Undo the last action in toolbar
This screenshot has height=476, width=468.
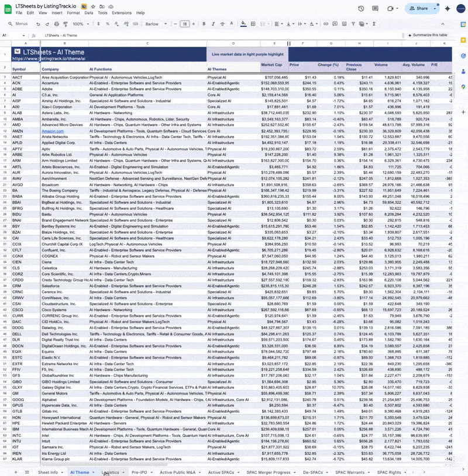pos(38,24)
